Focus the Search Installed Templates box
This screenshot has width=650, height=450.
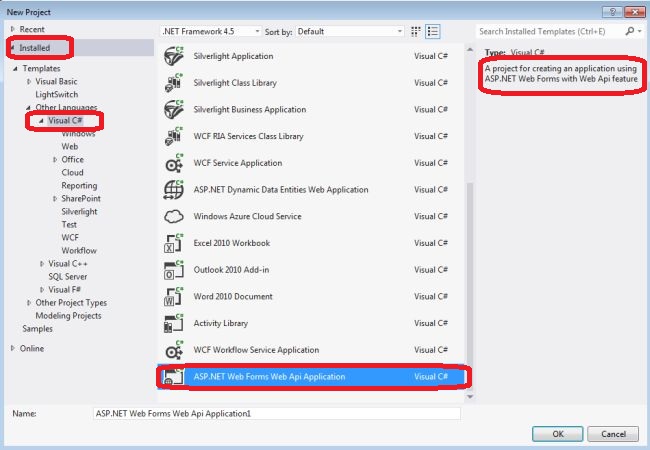click(x=550, y=31)
